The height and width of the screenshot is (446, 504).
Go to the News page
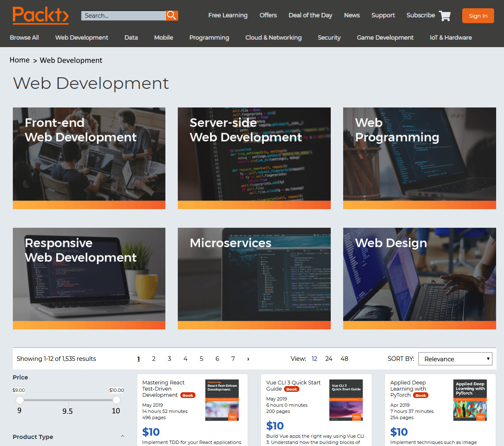[x=352, y=15]
